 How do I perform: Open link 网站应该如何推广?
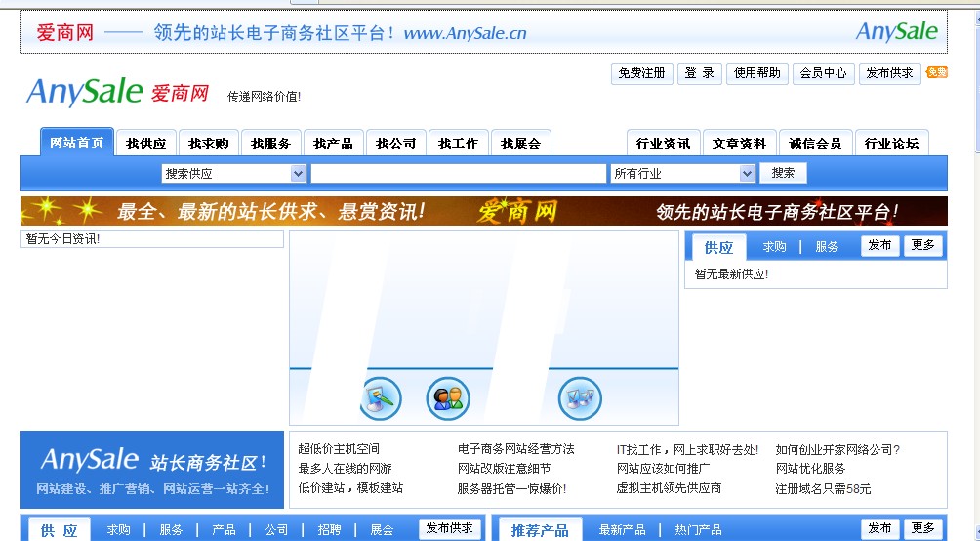[663, 469]
